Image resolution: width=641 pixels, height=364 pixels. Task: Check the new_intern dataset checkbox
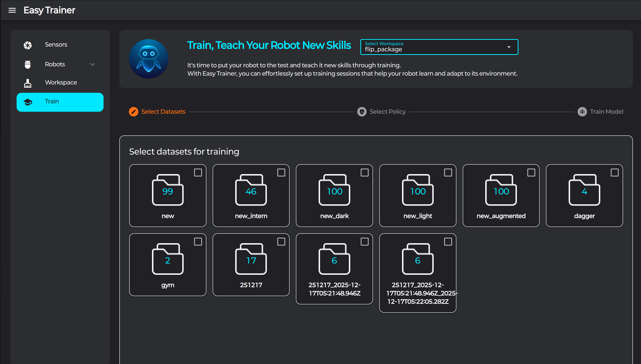281,173
